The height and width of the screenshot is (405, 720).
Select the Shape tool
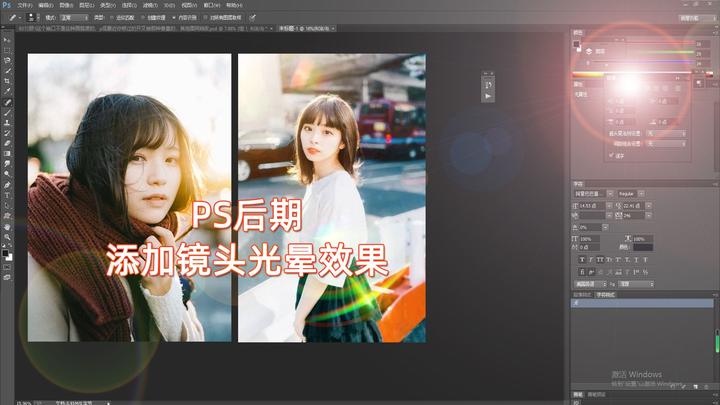(7, 216)
